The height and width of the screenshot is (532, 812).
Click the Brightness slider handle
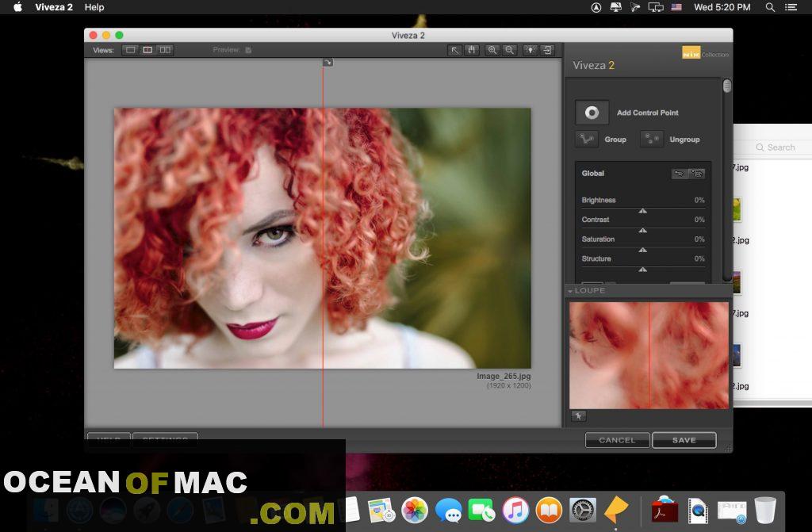click(642, 211)
